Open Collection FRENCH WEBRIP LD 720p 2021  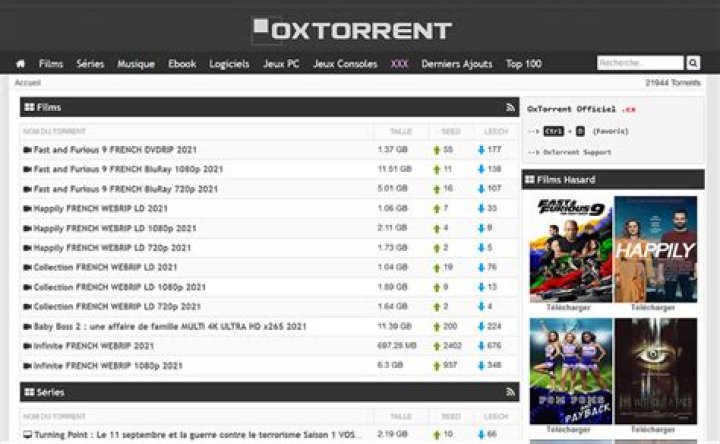[117, 307]
